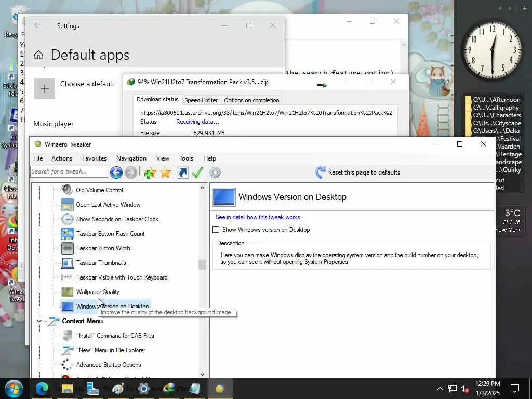
Task: Add this tweak to favorites (green plus star)
Action: pos(150,172)
